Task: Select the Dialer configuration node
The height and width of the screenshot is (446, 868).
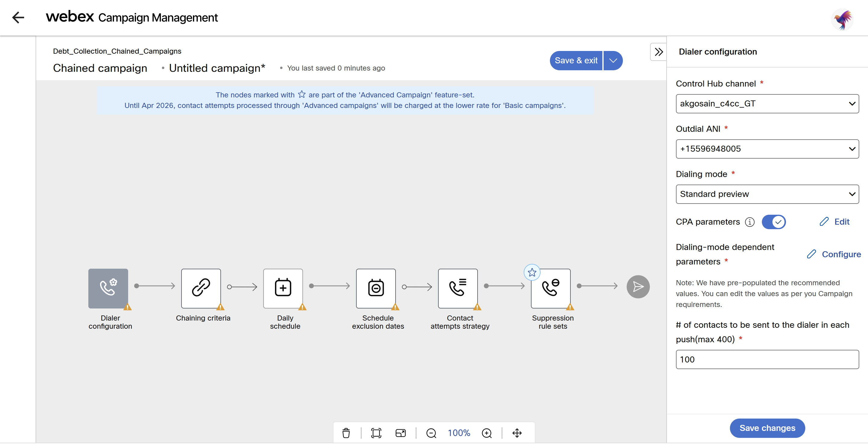Action: click(x=108, y=288)
